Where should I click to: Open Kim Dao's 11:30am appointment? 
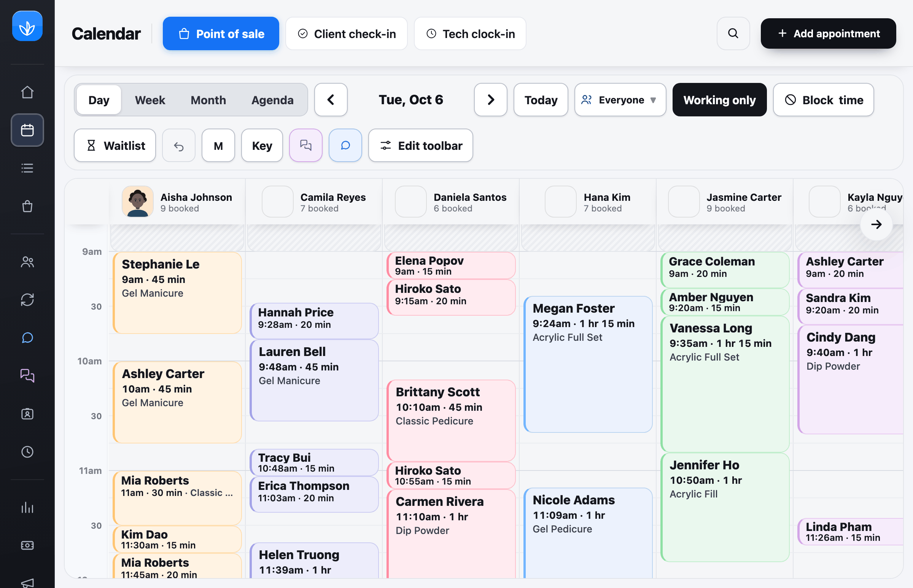(177, 539)
